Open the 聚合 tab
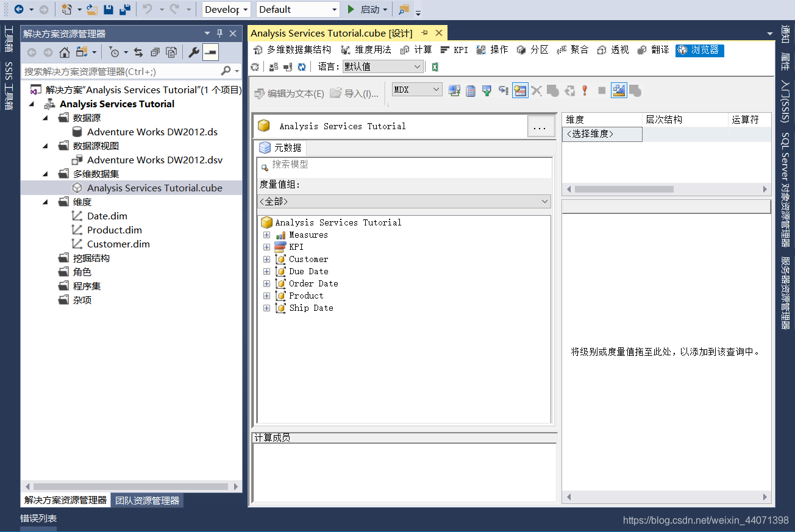The width and height of the screenshot is (795, 532). pos(572,50)
